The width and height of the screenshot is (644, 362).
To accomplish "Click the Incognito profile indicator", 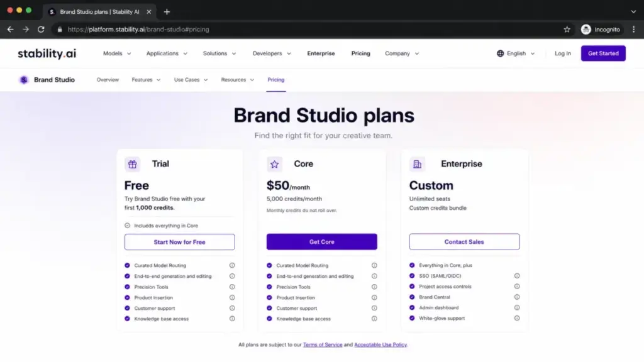I will tap(601, 30).
